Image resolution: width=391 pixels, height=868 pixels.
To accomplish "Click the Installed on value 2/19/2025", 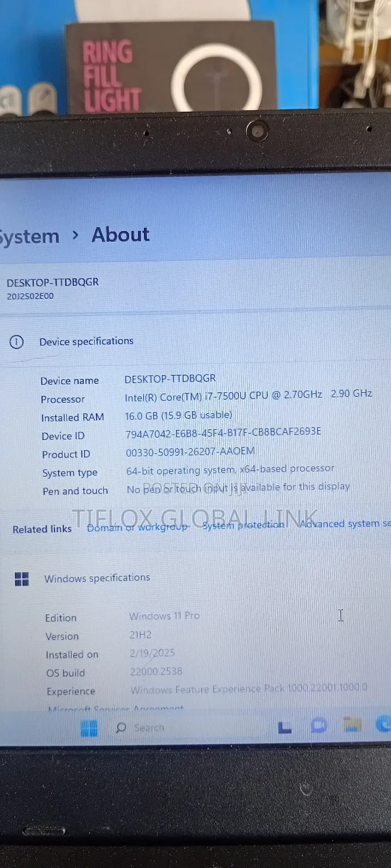I will point(153,653).
